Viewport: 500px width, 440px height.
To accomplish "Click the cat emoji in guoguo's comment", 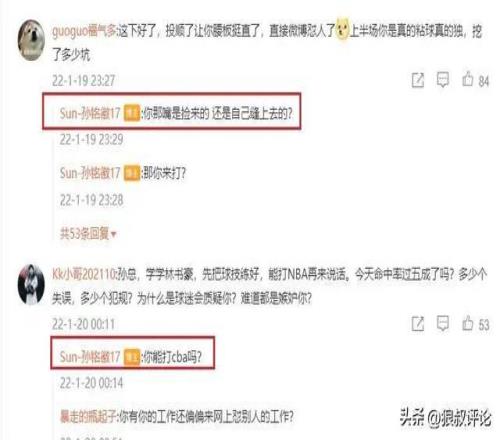I will [342, 29].
